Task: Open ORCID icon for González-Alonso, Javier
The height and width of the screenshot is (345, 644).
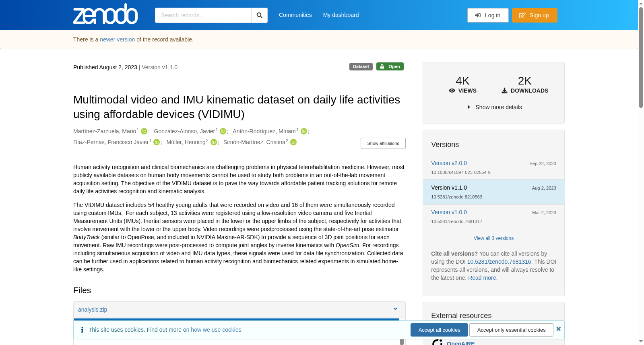Action: click(x=223, y=131)
